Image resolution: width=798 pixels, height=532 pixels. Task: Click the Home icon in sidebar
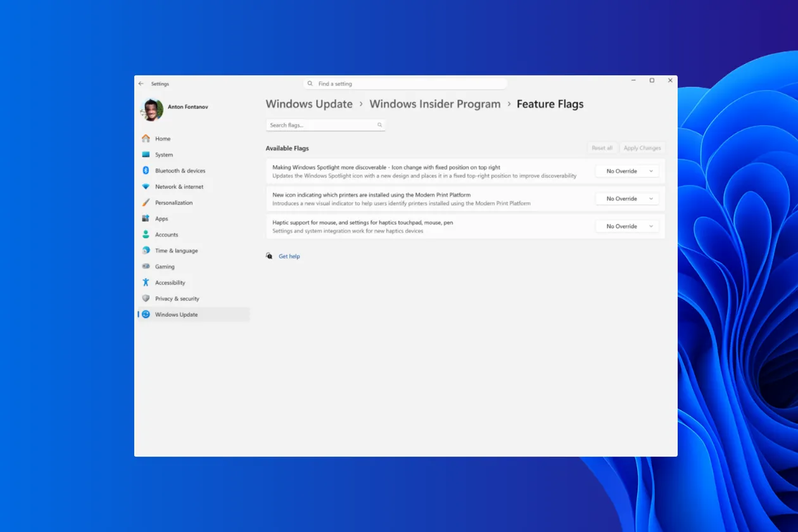click(146, 139)
